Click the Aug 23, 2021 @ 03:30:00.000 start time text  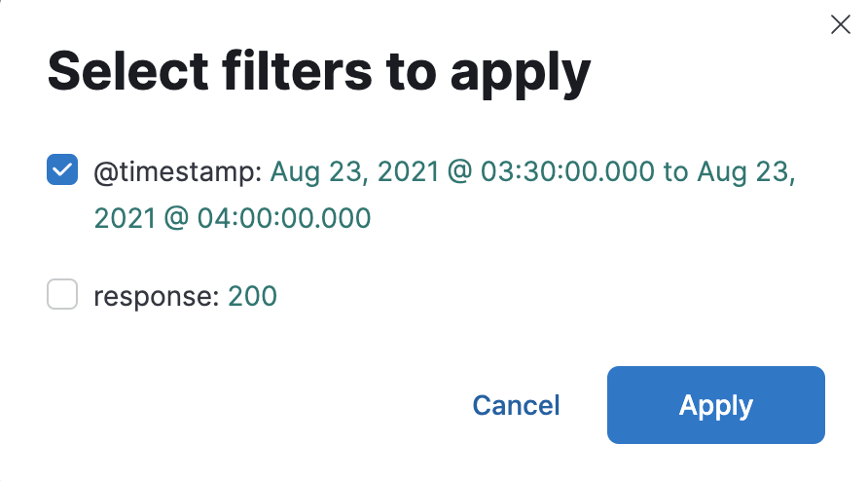click(462, 171)
